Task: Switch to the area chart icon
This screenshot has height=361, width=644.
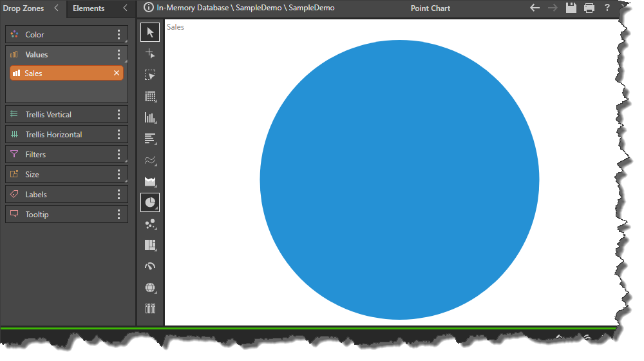Action: tap(150, 182)
